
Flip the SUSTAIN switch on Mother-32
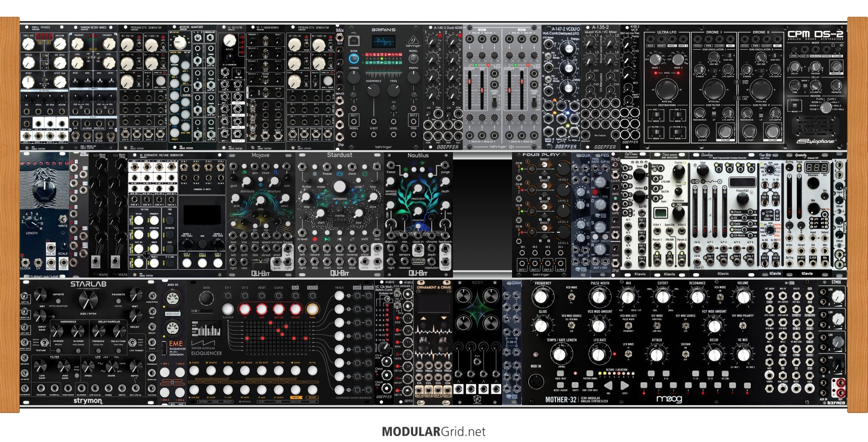click(685, 353)
